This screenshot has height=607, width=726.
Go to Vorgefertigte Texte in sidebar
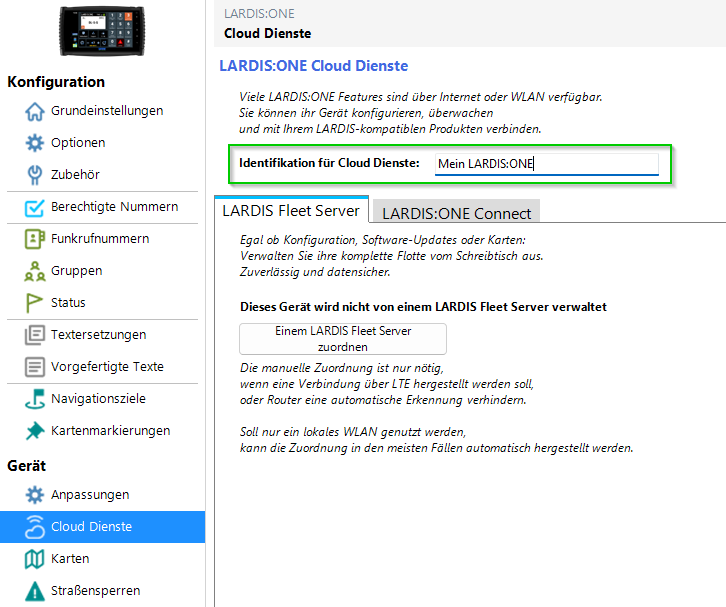(107, 367)
